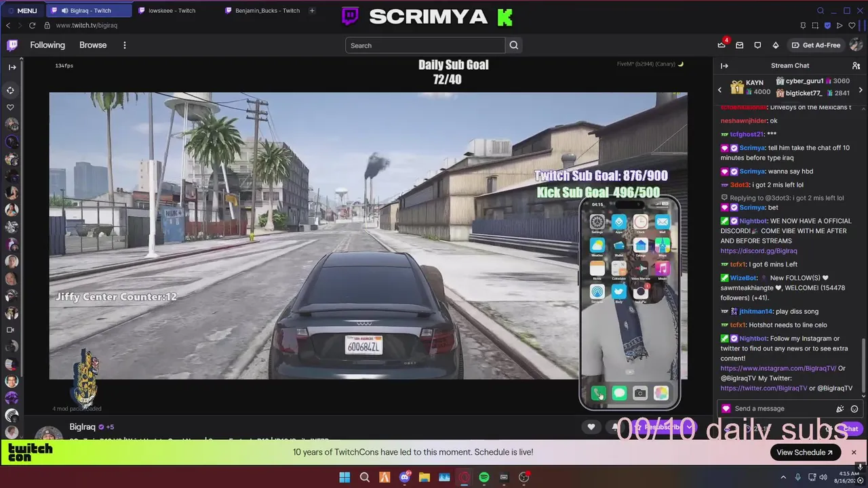This screenshot has width=868, height=488.
Task: Open the Get Bits diamond icon
Action: [776, 45]
